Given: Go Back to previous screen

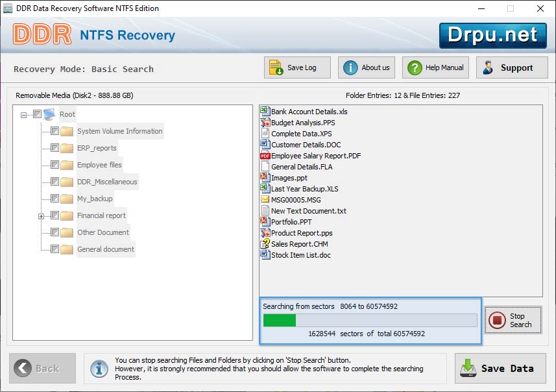Looking at the screenshot, I should pos(43,368).
